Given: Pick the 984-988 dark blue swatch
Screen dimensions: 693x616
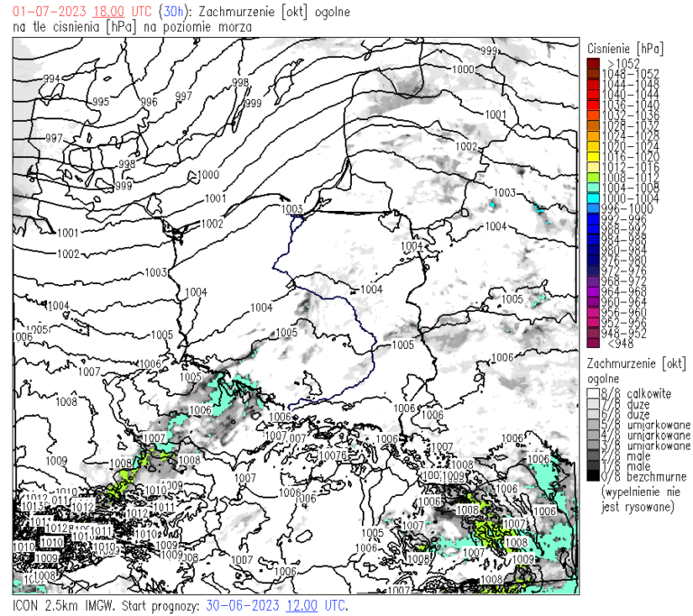Looking at the screenshot, I should pyautogui.click(x=593, y=240).
